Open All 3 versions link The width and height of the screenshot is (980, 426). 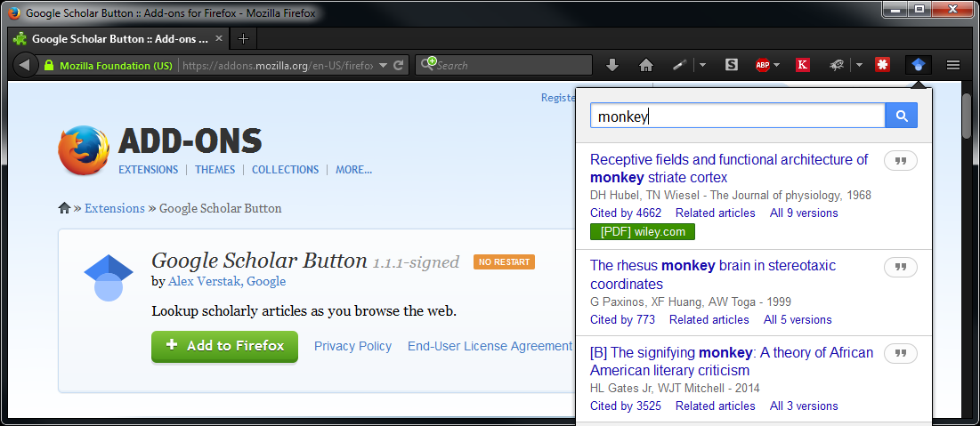pos(804,406)
